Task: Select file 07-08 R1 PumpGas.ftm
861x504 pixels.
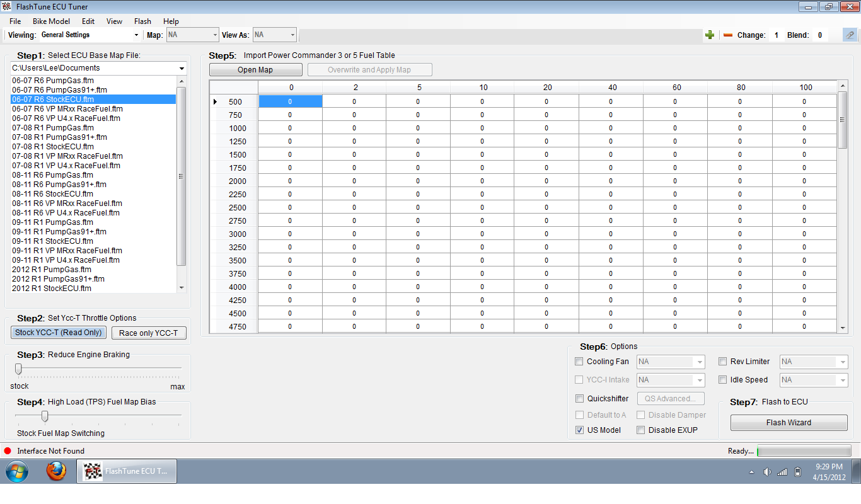Action: [x=93, y=128]
